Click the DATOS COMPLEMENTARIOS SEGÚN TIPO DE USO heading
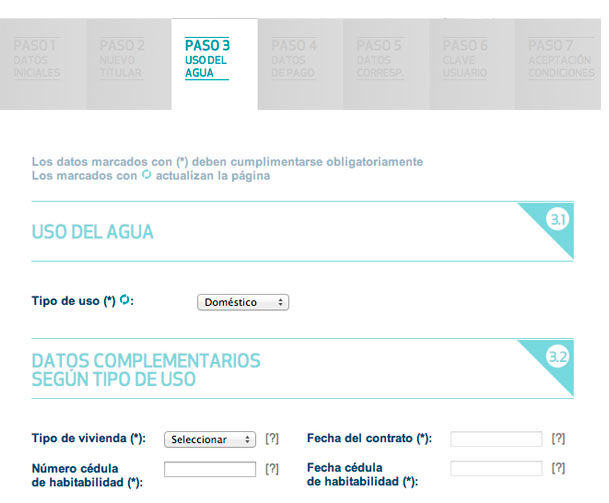The height and width of the screenshot is (503, 609). (x=146, y=370)
